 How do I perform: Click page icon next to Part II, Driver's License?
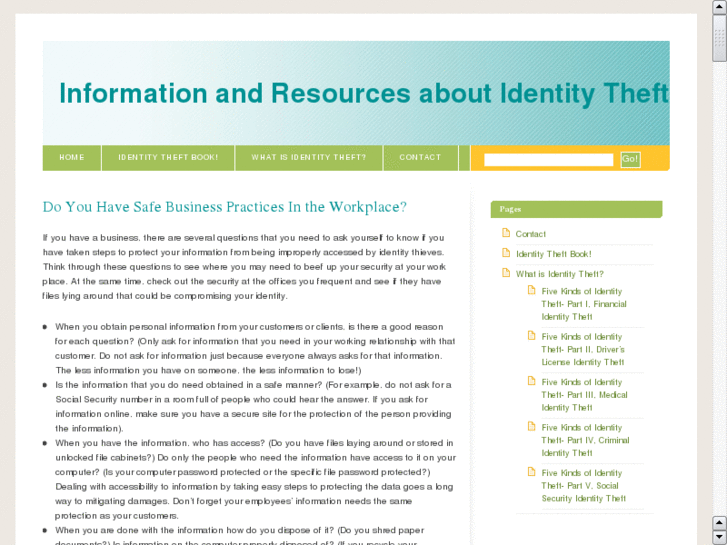point(531,336)
